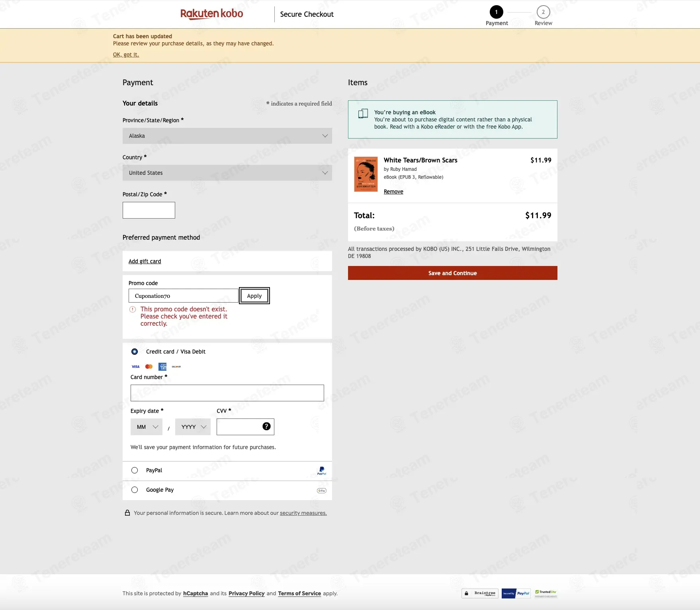Open the Province/State dropdown showing Alaska
Image resolution: width=700 pixels, height=610 pixels.
227,136
